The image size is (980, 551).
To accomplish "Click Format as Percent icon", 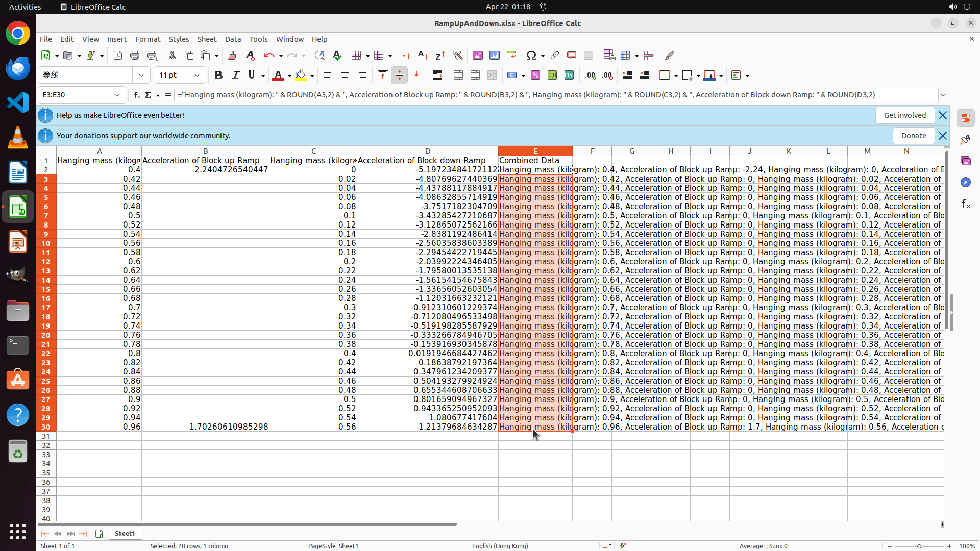I will click(x=535, y=76).
